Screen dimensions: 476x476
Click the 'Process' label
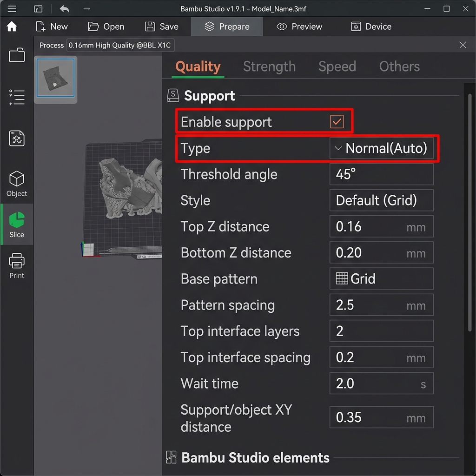click(x=52, y=45)
